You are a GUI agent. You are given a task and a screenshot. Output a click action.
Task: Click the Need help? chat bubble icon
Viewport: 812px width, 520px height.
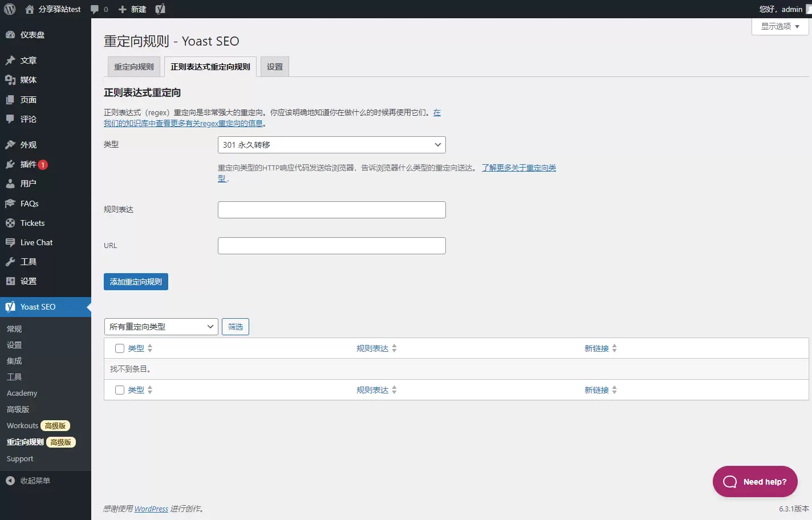pyautogui.click(x=730, y=482)
